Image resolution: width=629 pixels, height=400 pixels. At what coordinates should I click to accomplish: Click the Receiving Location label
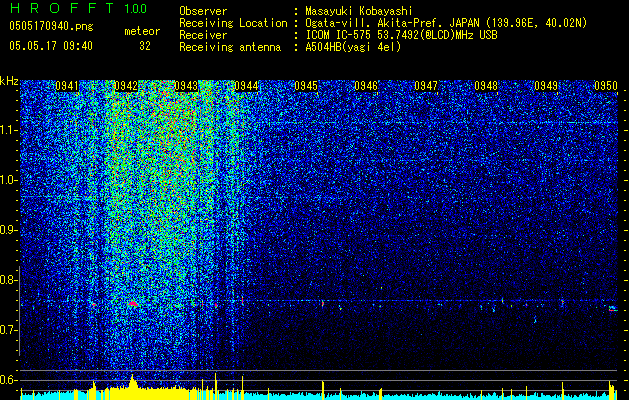(233, 24)
